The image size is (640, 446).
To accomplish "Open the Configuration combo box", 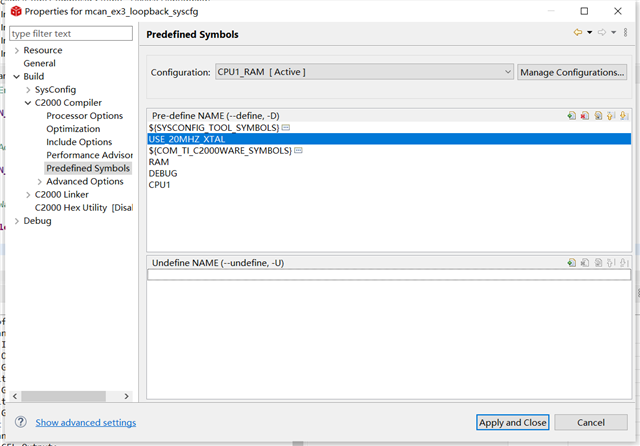I will pyautogui.click(x=364, y=72).
